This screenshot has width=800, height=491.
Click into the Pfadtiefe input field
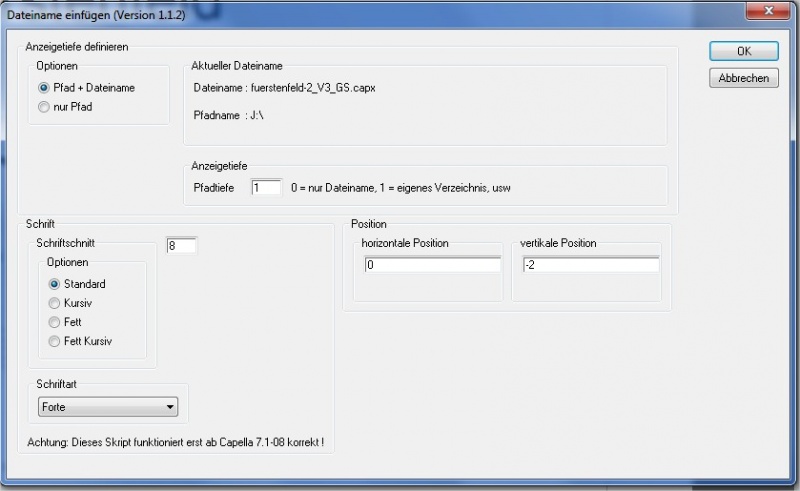(267, 188)
